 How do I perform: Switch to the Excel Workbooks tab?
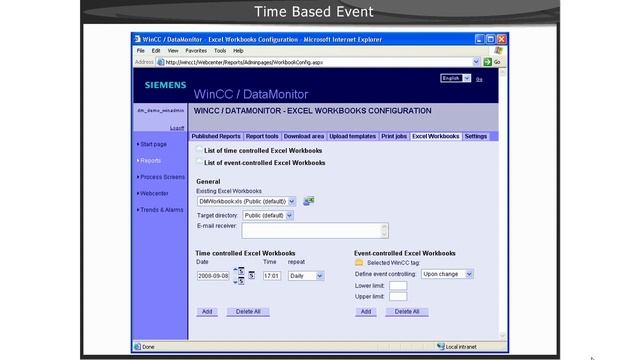(x=436, y=136)
